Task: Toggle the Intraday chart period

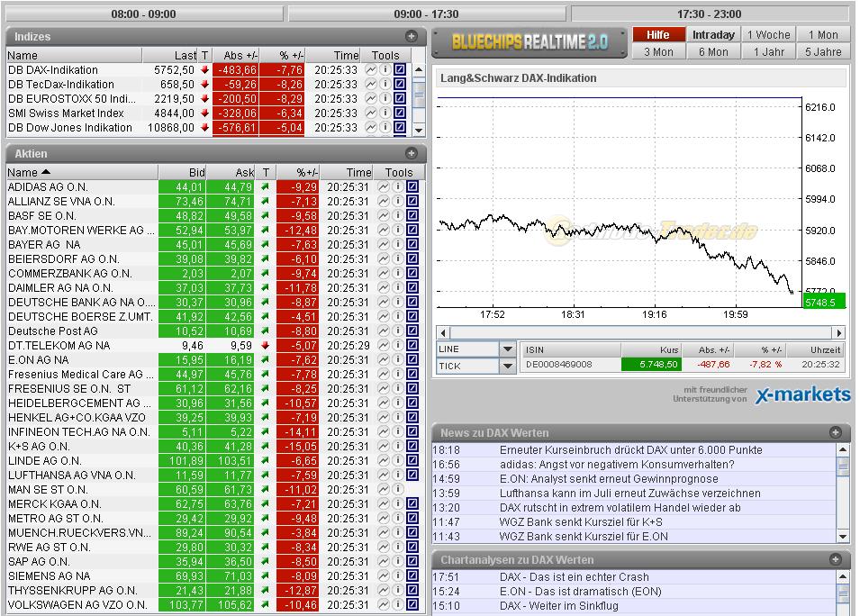Action: [x=712, y=34]
